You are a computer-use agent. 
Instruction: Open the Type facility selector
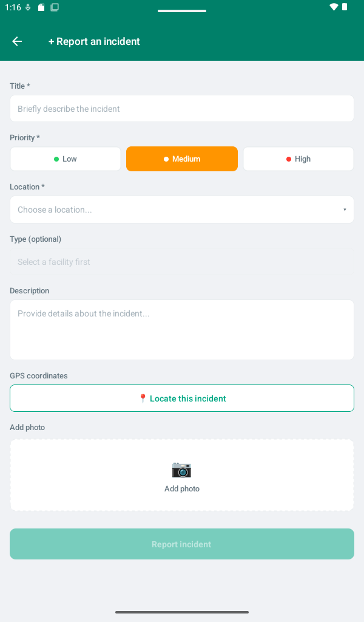point(182,262)
